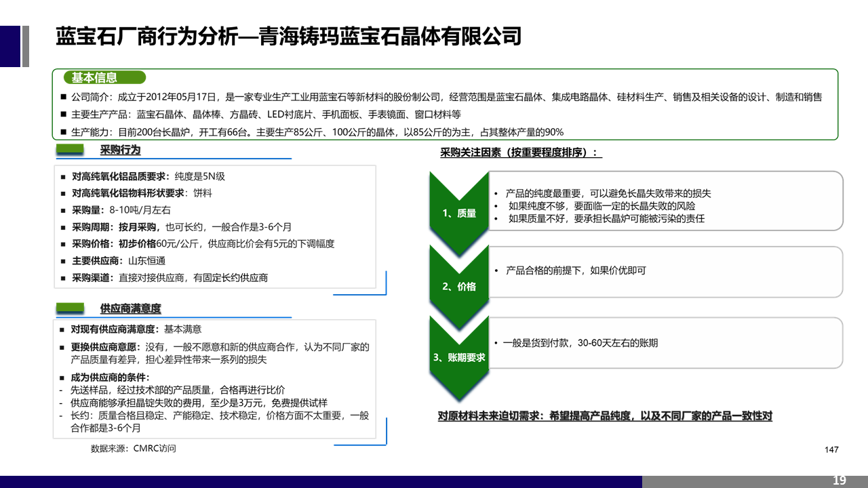The width and height of the screenshot is (868, 488).
Task: Click the page number 147
Action: (x=831, y=449)
